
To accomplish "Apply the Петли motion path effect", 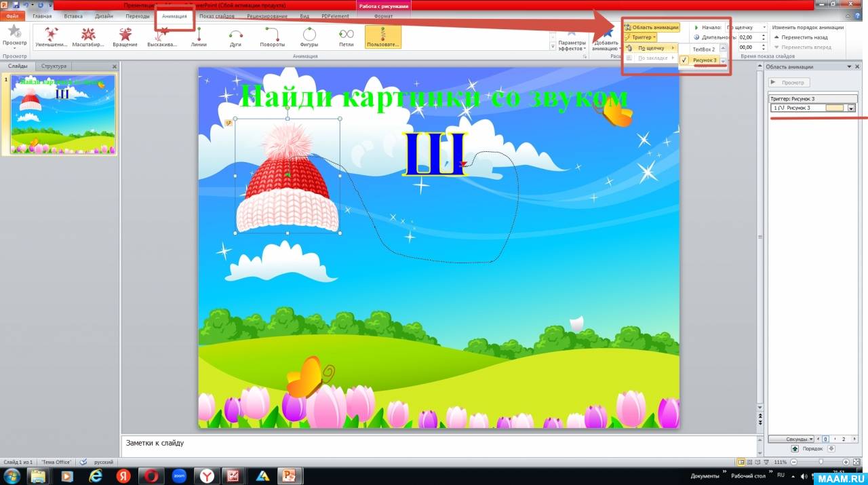I will [x=346, y=37].
